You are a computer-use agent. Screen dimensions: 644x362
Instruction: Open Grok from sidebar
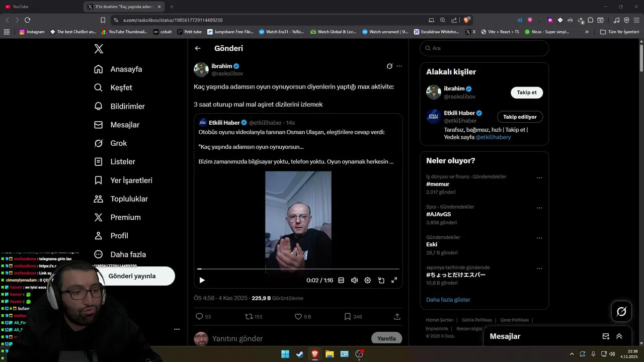[111, 143]
